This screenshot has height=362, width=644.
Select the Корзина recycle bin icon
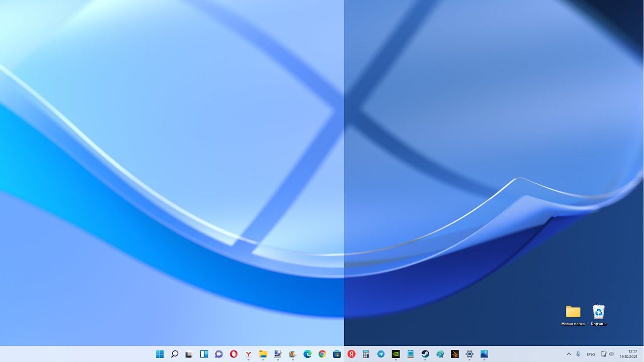(x=599, y=316)
